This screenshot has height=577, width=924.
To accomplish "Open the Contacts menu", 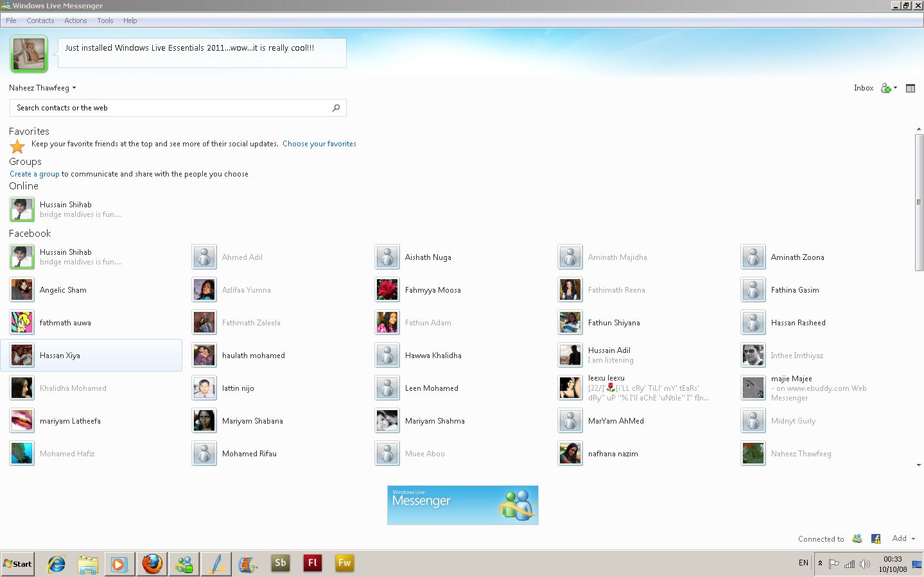I will point(40,21).
